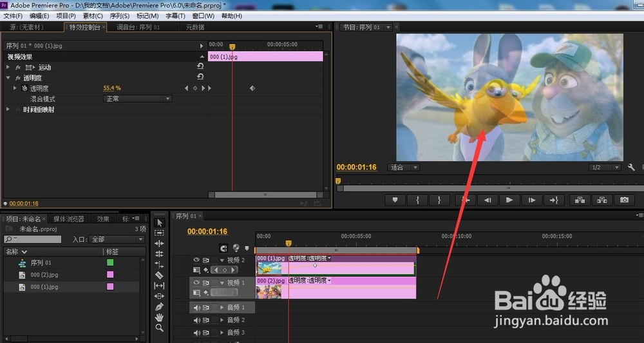Add marker in Program monitor

pos(395,200)
